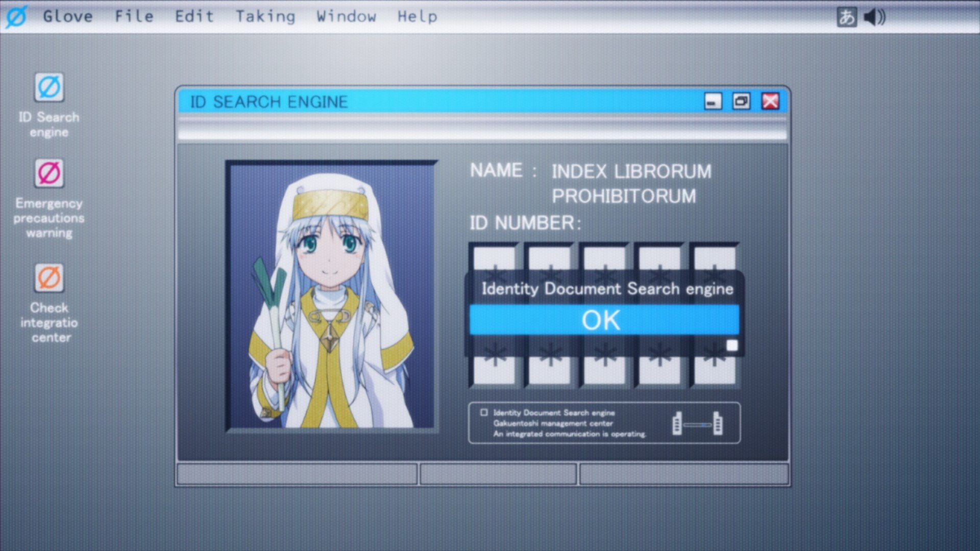Click the blue slashed-circle system logo in menu bar

coord(16,16)
